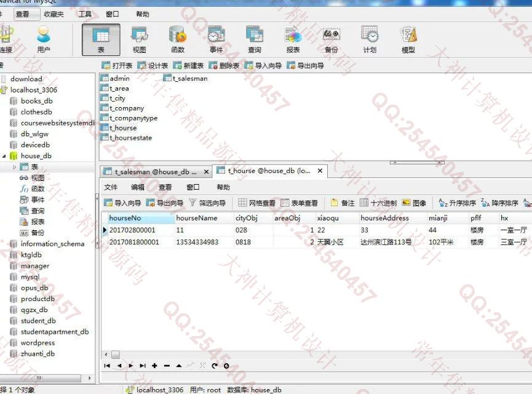
Task: Go to last record button
Action: point(143,366)
